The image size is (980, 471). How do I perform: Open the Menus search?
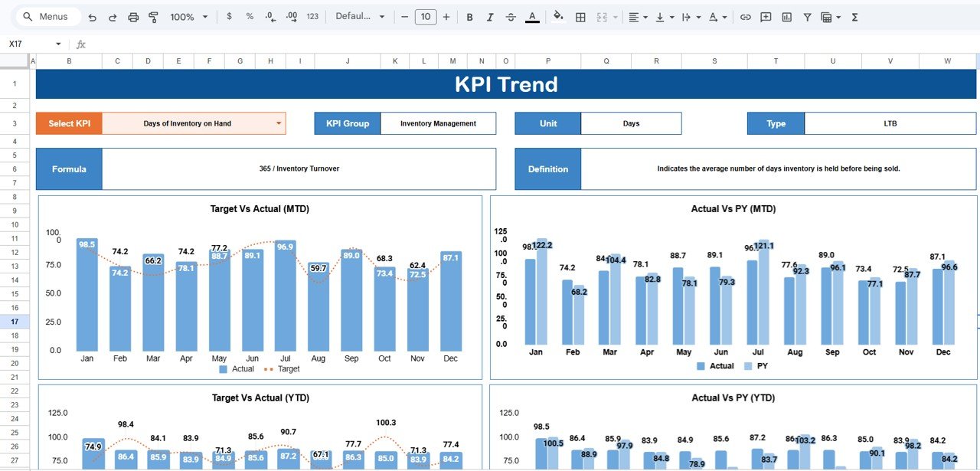click(47, 15)
